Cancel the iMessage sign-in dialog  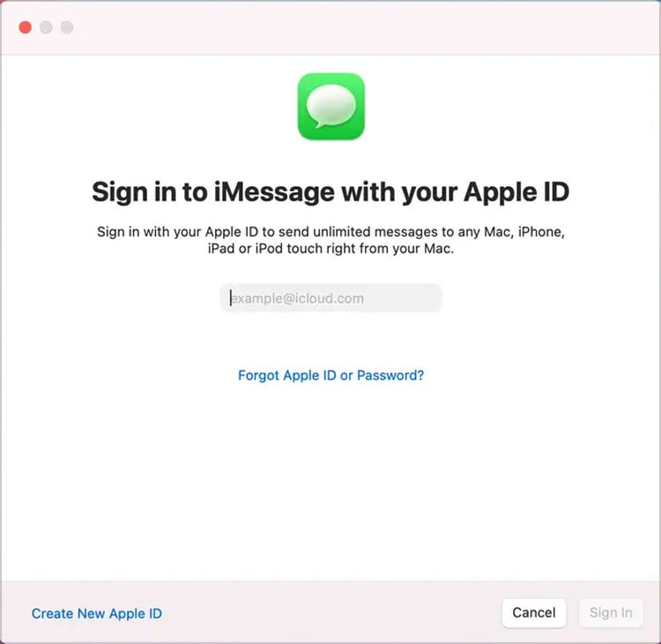click(x=534, y=613)
